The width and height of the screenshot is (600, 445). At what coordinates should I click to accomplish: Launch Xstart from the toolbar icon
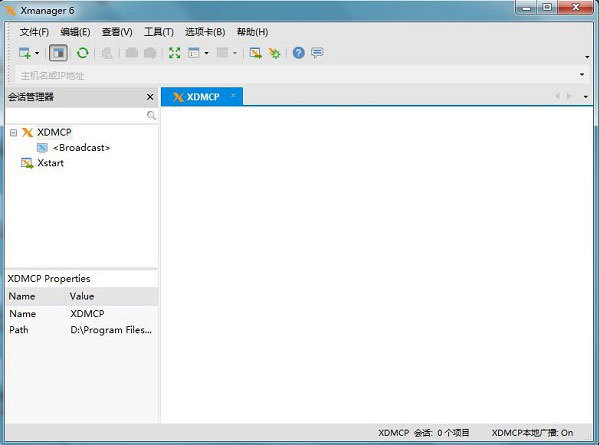click(x=256, y=53)
